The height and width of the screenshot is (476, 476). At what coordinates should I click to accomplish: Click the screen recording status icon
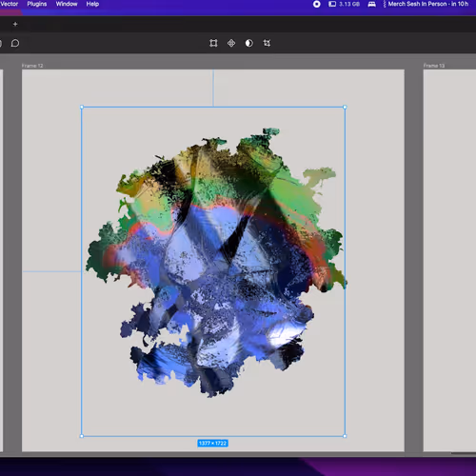click(316, 4)
